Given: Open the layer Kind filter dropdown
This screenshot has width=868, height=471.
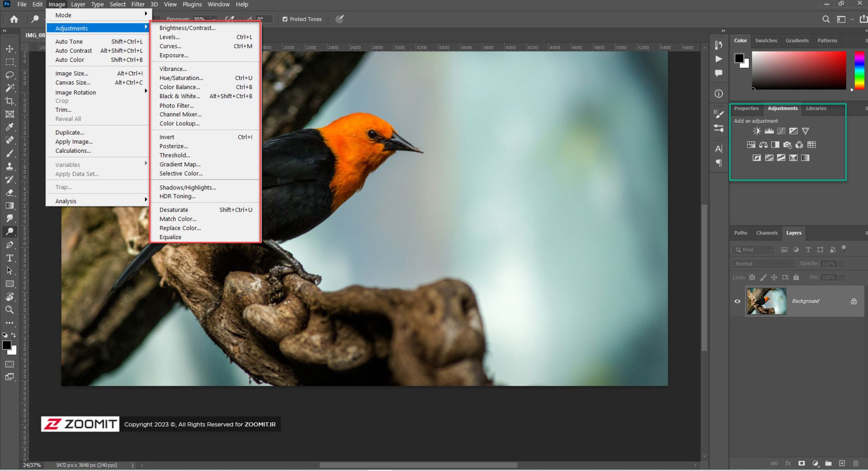Looking at the screenshot, I should (754, 250).
